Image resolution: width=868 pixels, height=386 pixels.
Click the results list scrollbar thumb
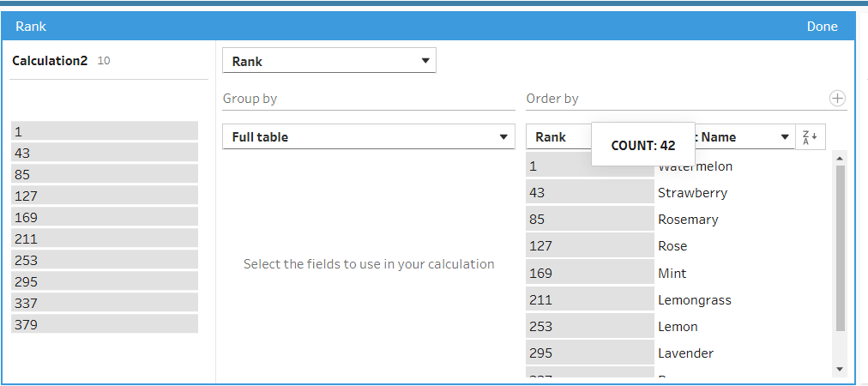coord(841,248)
